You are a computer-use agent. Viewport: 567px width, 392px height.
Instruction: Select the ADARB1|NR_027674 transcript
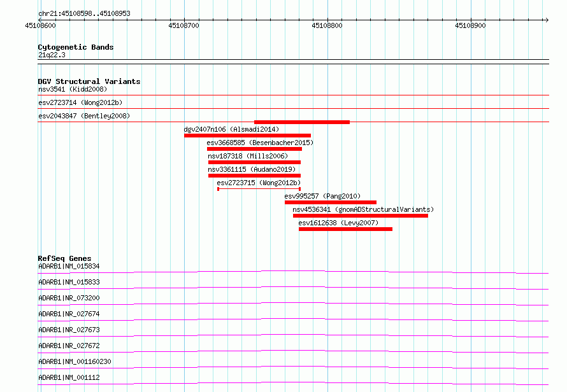tap(69, 314)
